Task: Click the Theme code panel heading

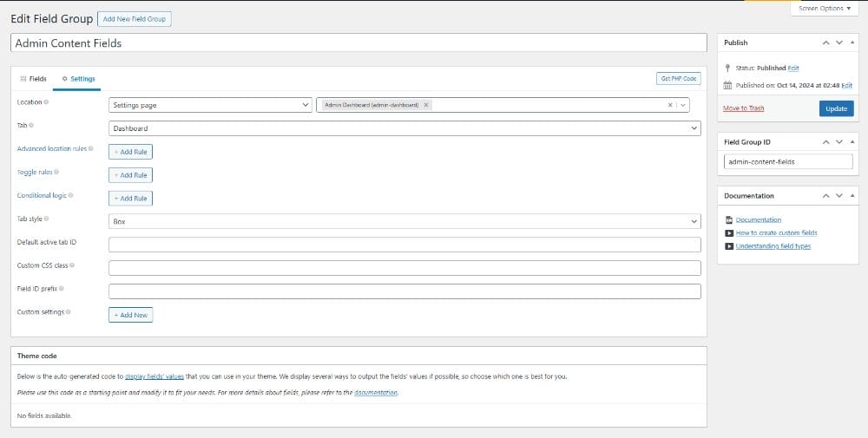Action: coord(37,356)
